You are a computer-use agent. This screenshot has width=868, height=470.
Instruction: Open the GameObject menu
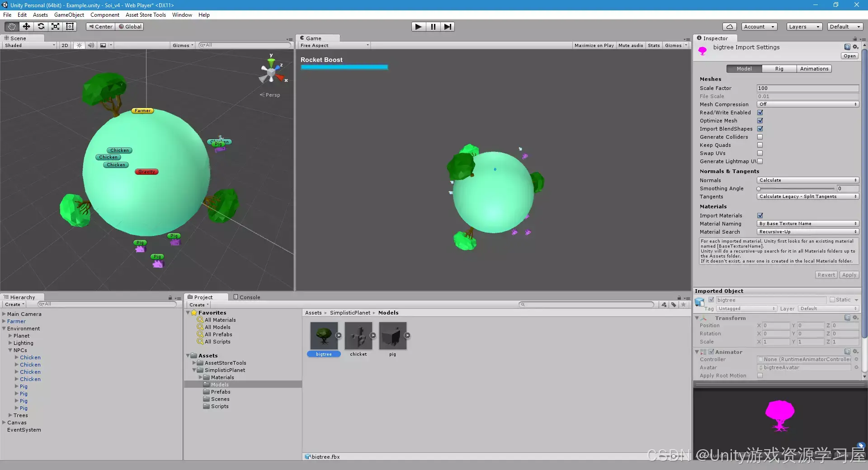[x=69, y=15]
